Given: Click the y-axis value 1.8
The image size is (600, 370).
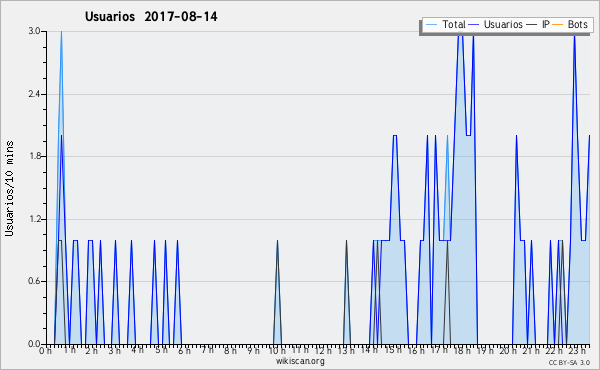Looking at the screenshot, I should click(x=34, y=156).
